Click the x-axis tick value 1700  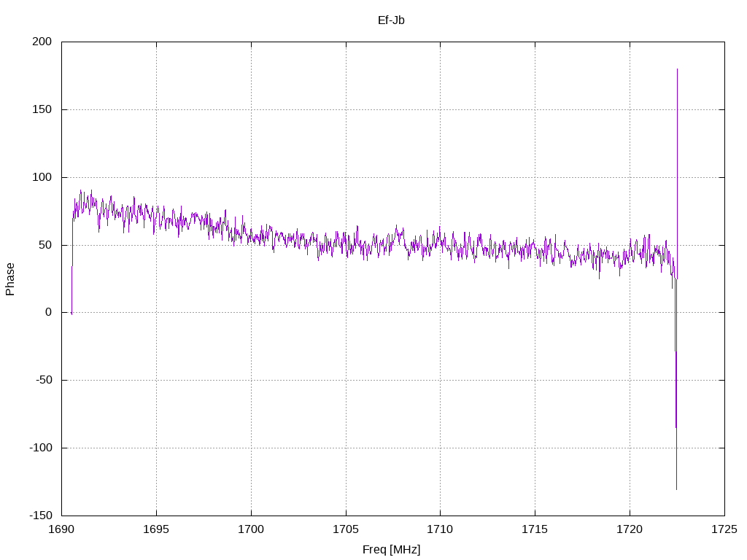(251, 529)
